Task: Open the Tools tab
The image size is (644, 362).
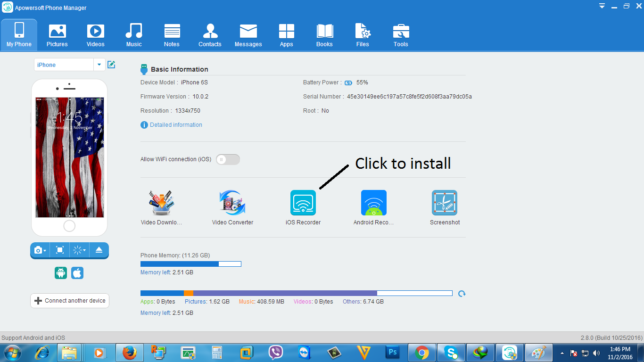Action: [x=401, y=34]
